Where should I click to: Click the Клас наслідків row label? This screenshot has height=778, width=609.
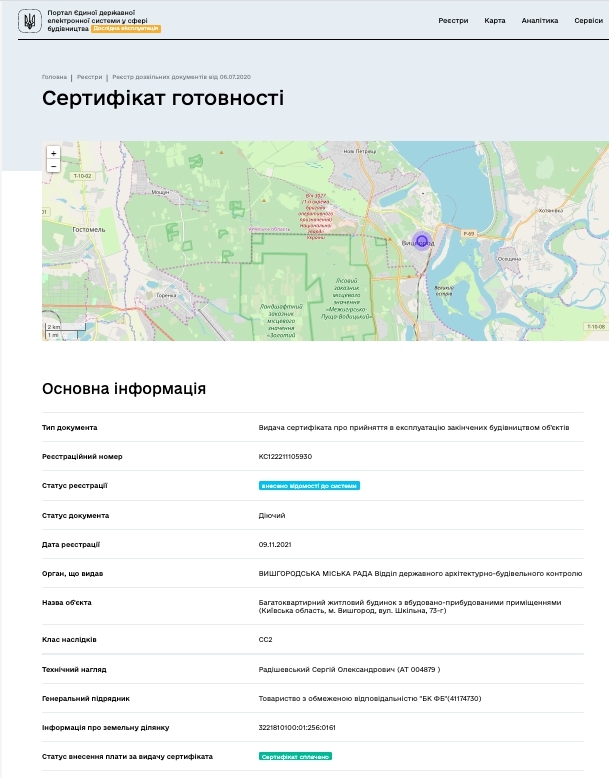point(69,640)
